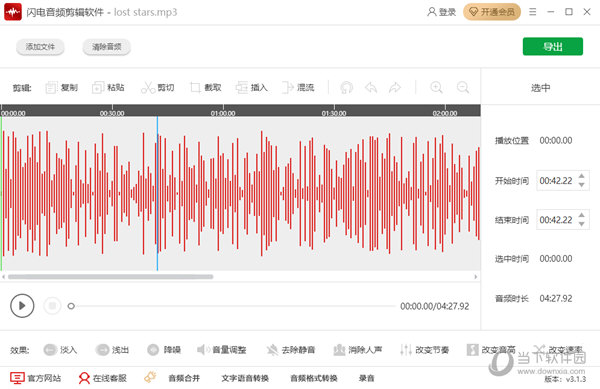Click the 00:00.00/04:27.92 time readout

point(435,306)
